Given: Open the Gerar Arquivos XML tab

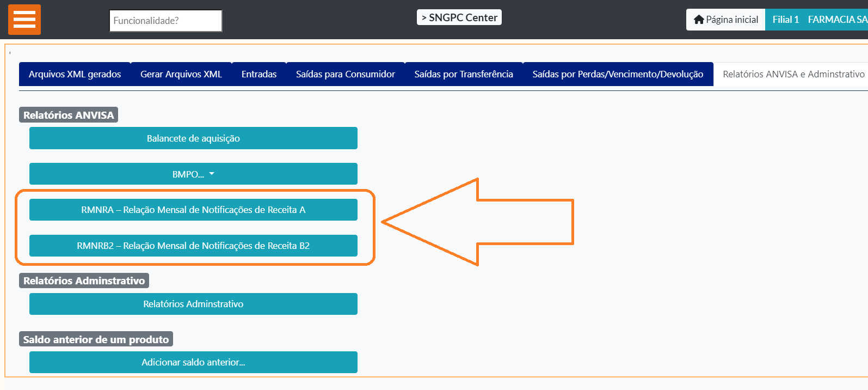Looking at the screenshot, I should 181,74.
